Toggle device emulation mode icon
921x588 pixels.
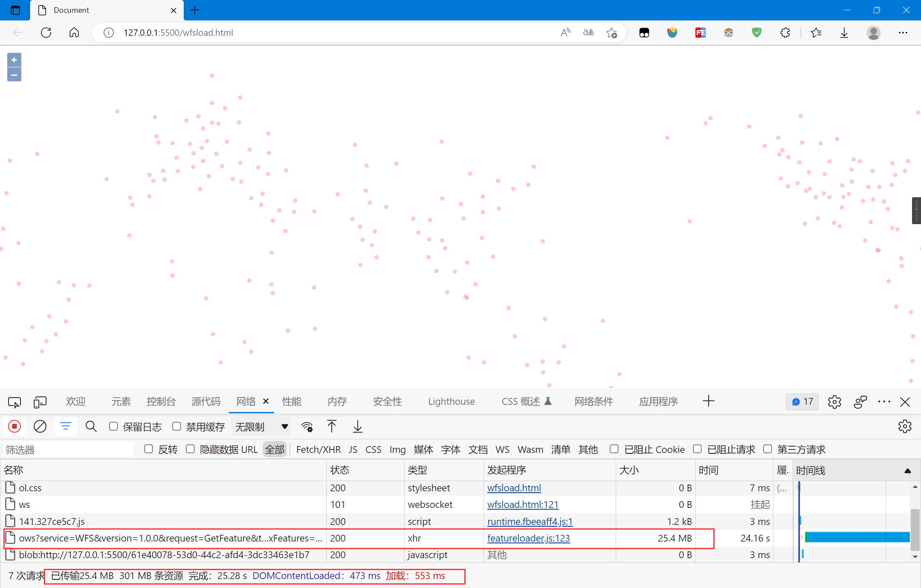coord(40,402)
